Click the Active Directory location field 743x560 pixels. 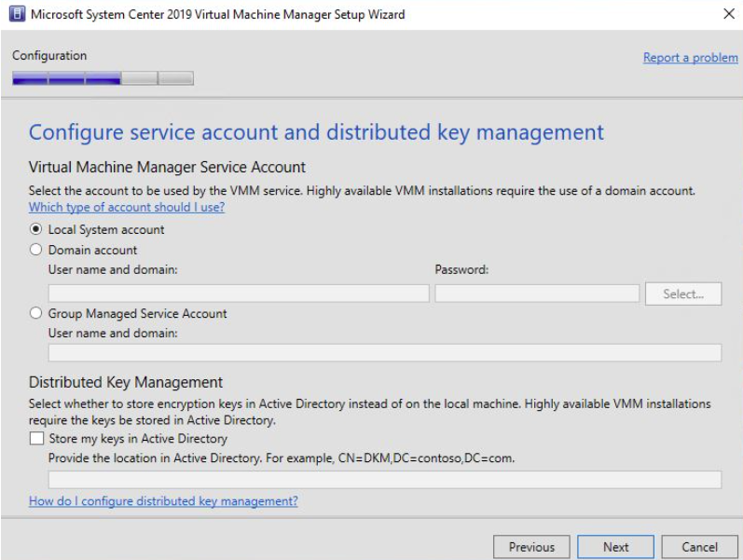(x=385, y=479)
